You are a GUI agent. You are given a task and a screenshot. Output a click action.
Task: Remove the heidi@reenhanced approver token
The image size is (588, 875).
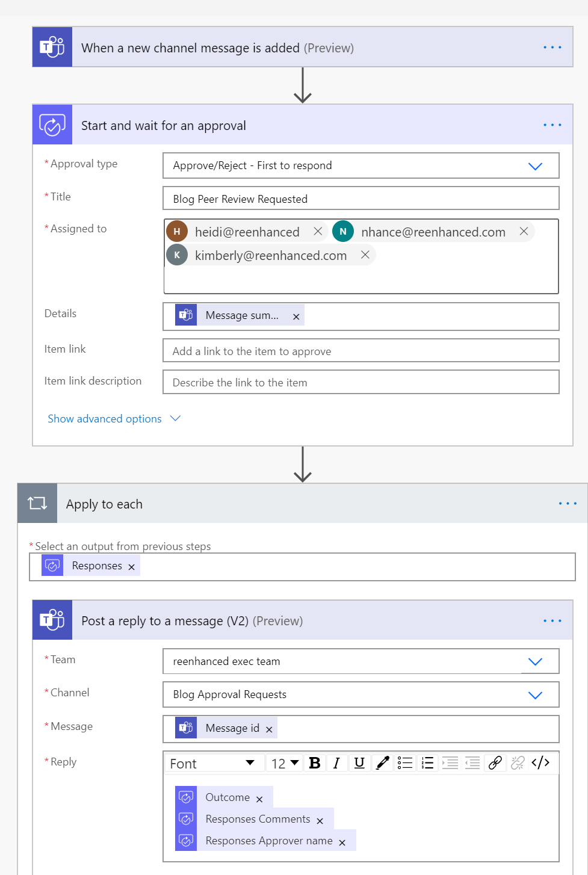pos(318,231)
